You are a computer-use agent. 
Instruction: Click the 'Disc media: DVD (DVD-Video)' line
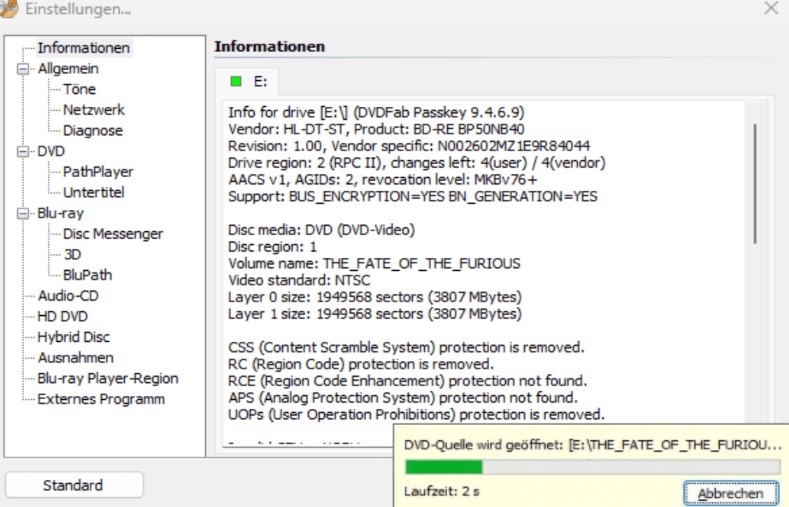322,230
